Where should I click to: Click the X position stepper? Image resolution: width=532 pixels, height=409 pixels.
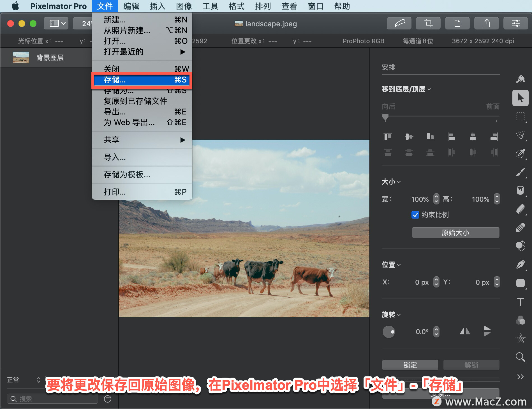tap(436, 282)
